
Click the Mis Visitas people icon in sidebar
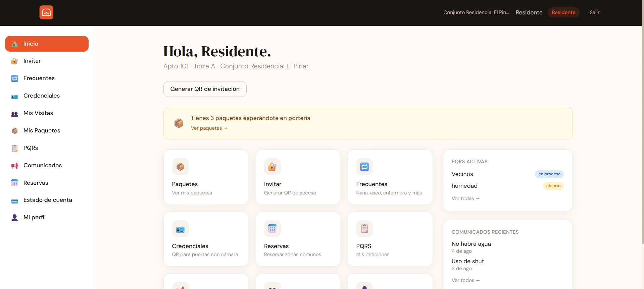(15, 113)
